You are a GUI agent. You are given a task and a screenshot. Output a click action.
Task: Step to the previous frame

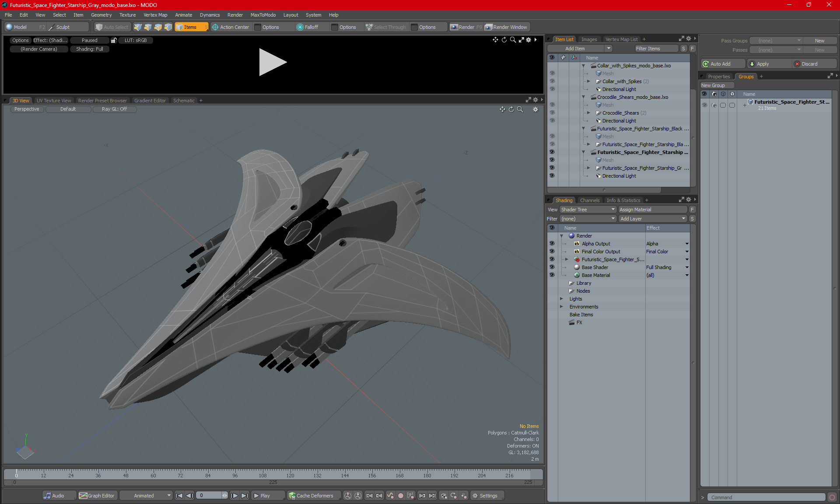point(189,496)
